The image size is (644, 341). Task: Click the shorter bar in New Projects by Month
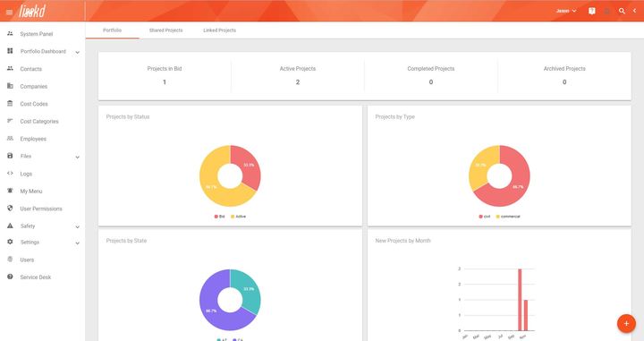[x=525, y=315]
